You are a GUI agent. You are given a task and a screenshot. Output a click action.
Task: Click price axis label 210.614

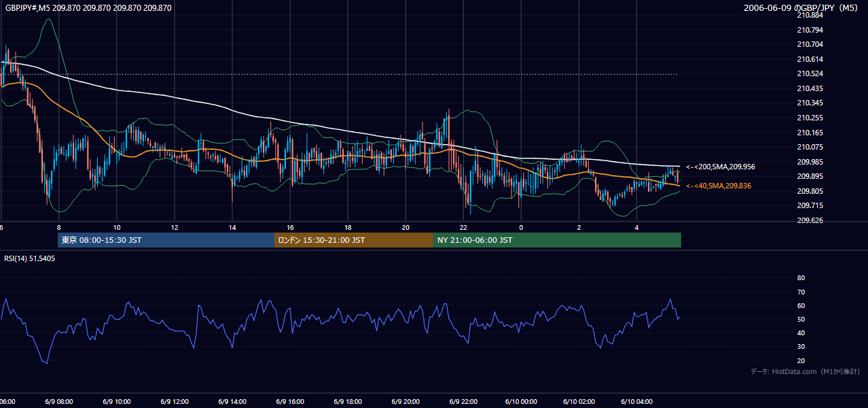tap(810, 59)
